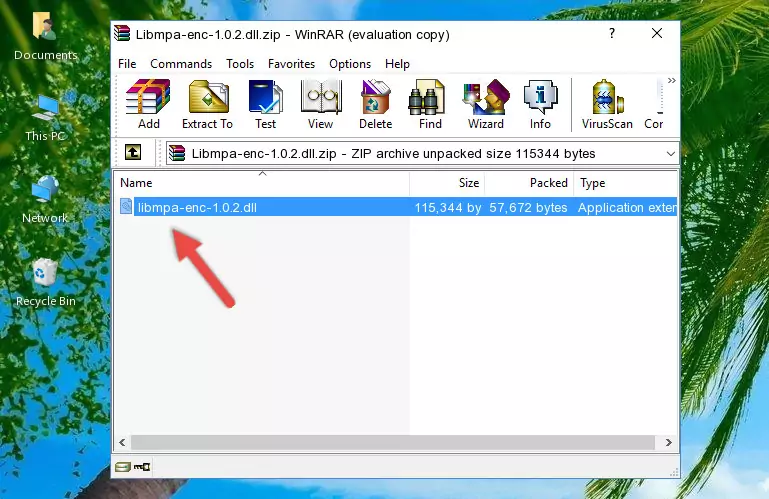Run VirusScan on the archive
This screenshot has height=499, width=769.
point(607,104)
